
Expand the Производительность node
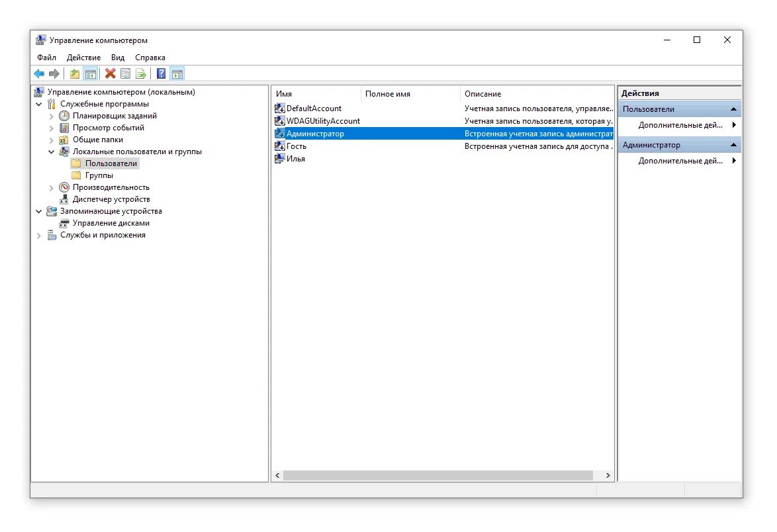pos(51,188)
